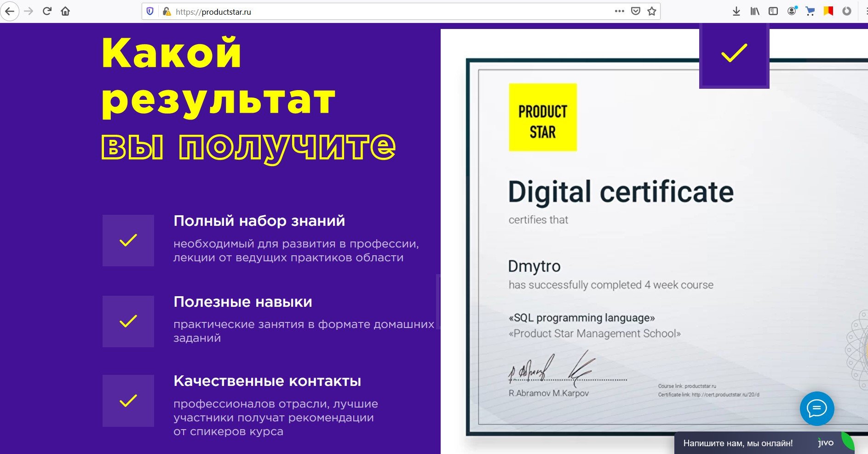Open page actions three-dot menu

click(620, 11)
